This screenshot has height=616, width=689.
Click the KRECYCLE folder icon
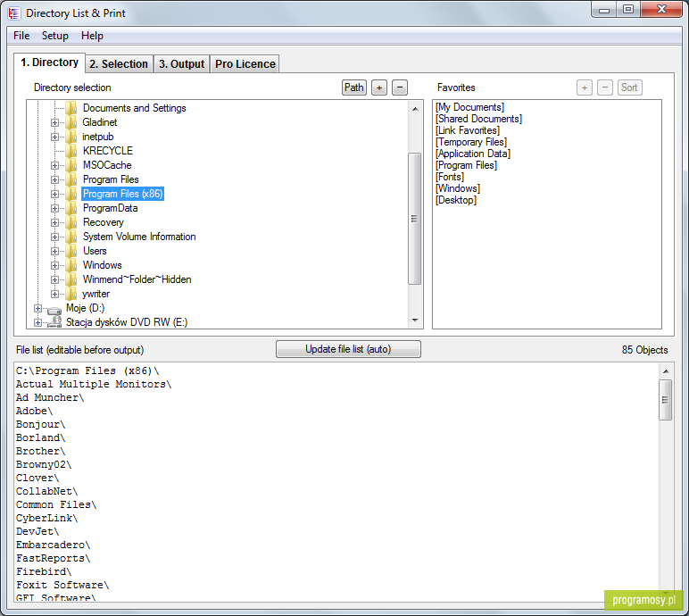point(71,151)
